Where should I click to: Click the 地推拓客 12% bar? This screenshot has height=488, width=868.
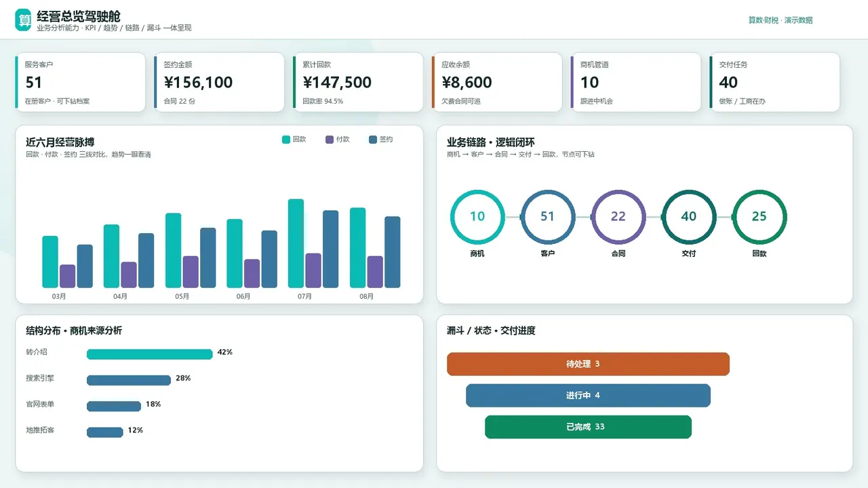[x=105, y=432]
